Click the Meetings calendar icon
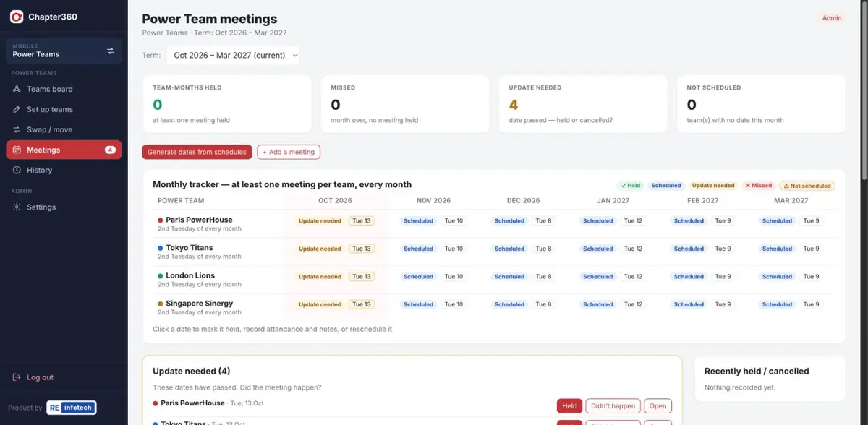The height and width of the screenshot is (425, 868). (17, 150)
